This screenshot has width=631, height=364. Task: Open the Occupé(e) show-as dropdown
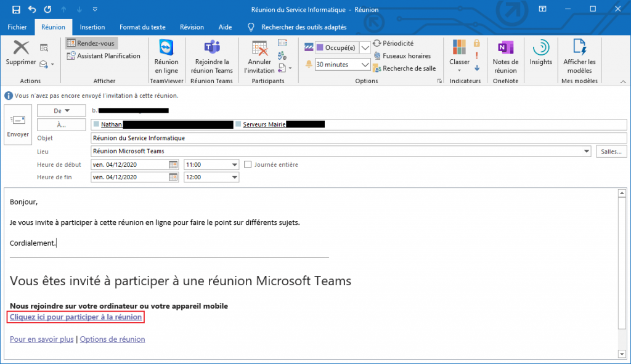click(x=365, y=48)
